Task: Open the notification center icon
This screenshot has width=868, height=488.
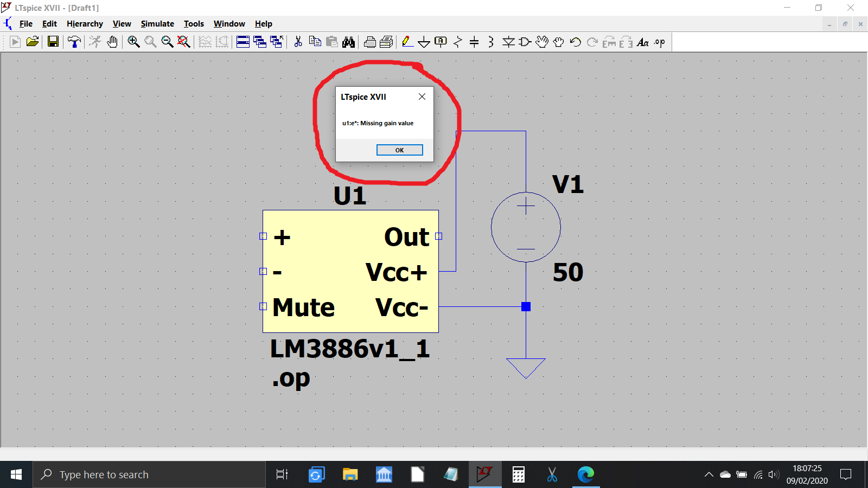Action: pyautogui.click(x=846, y=475)
